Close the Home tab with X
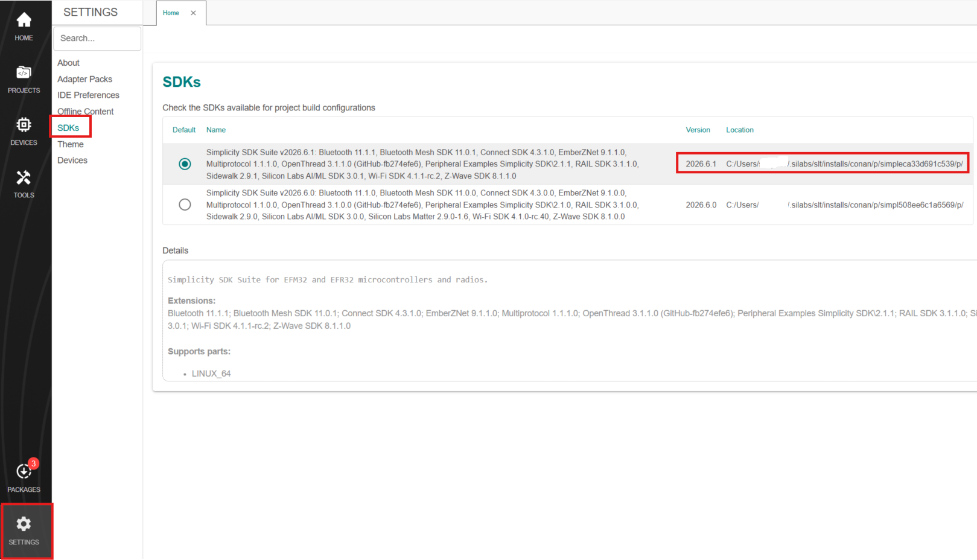The image size is (977, 560). pyautogui.click(x=193, y=13)
